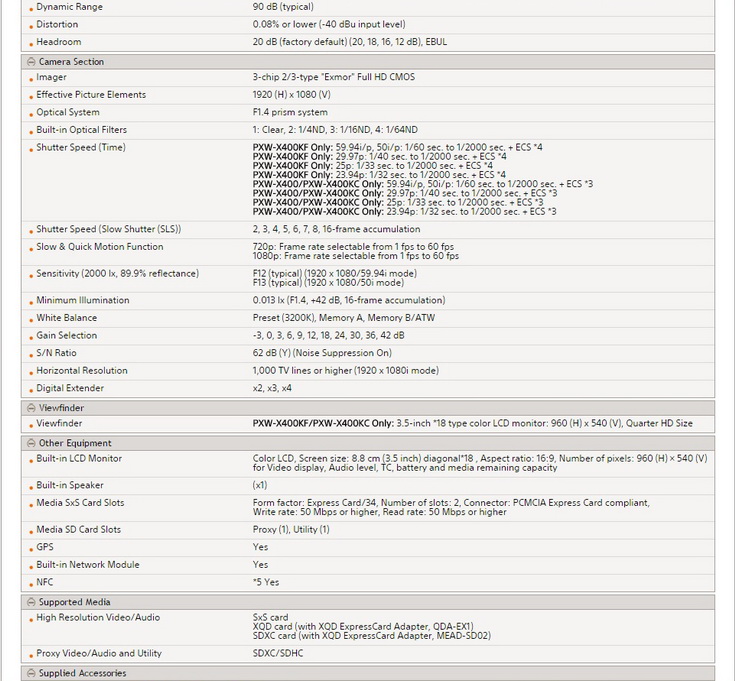The width and height of the screenshot is (735, 681).
Task: Click the SDXC/SDHC media value
Action: point(278,653)
